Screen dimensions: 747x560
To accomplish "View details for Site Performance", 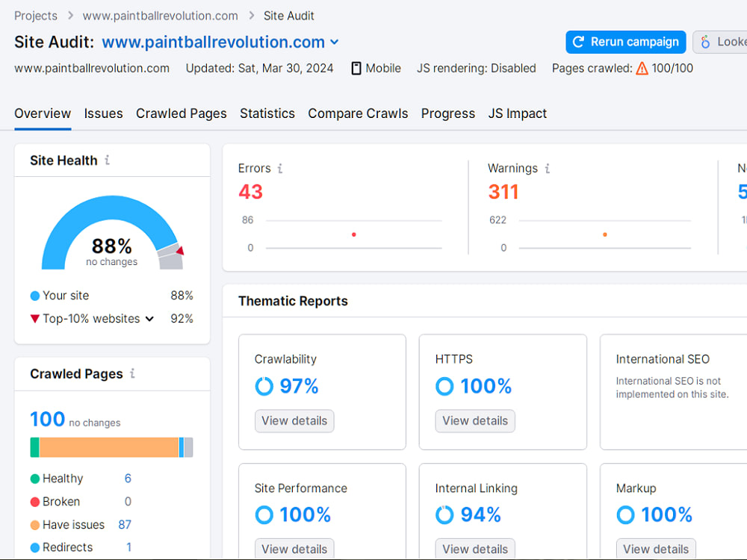I will coord(294,549).
